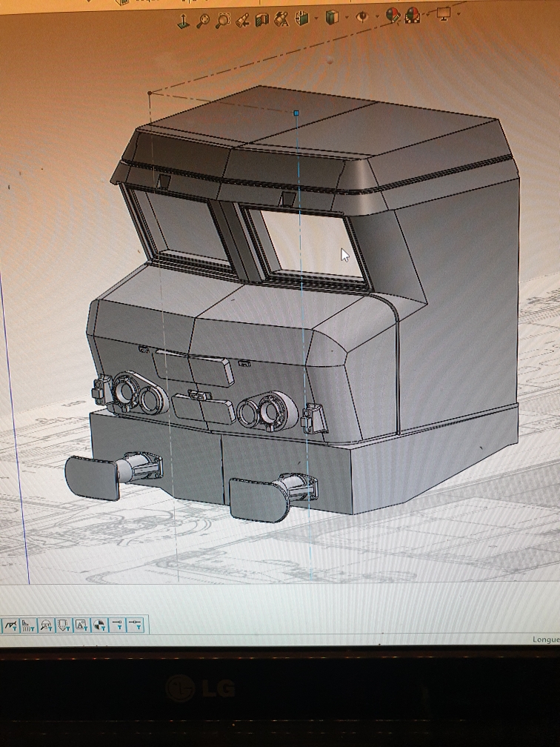Toggle the Filter Connection Points selection filter

coord(118,625)
